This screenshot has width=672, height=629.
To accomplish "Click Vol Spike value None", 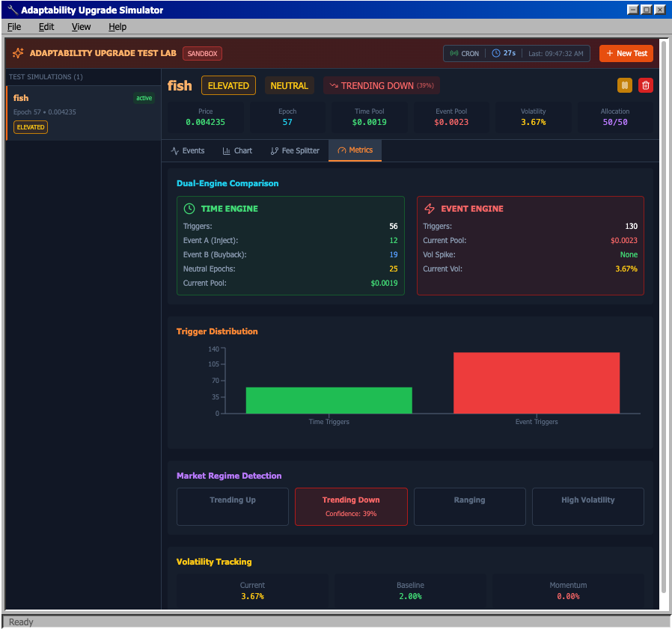I will coord(629,254).
